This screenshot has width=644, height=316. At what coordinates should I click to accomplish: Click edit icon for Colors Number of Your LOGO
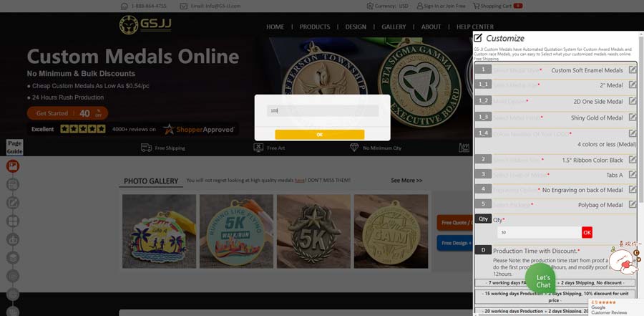click(632, 133)
